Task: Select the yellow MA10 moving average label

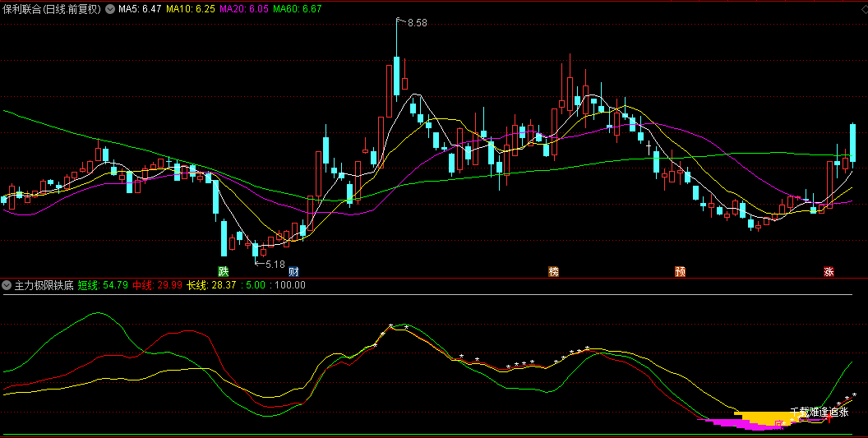Action: click(190, 9)
